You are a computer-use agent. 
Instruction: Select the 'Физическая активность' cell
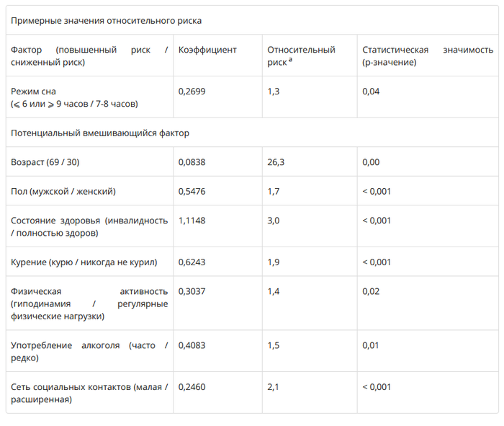(x=89, y=303)
